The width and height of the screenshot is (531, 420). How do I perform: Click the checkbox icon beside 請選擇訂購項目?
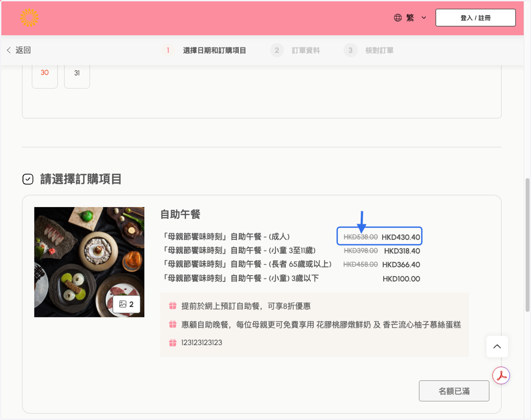tap(28, 179)
